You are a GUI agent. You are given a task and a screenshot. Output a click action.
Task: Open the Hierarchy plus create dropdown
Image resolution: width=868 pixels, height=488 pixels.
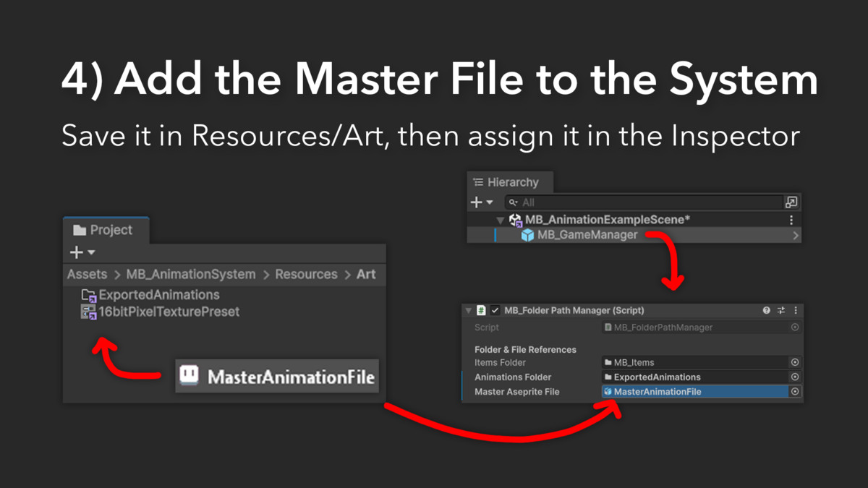coord(481,202)
